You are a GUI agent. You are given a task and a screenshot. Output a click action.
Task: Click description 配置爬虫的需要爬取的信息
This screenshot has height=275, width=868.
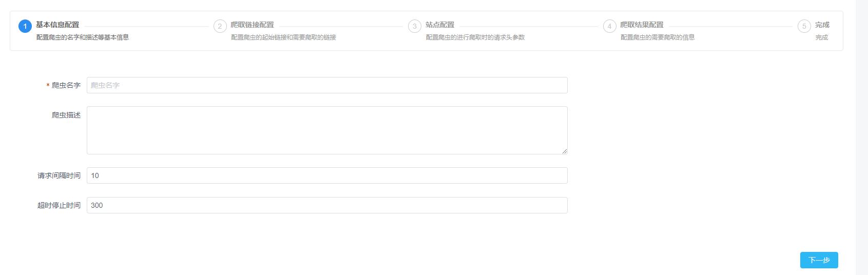pos(657,37)
